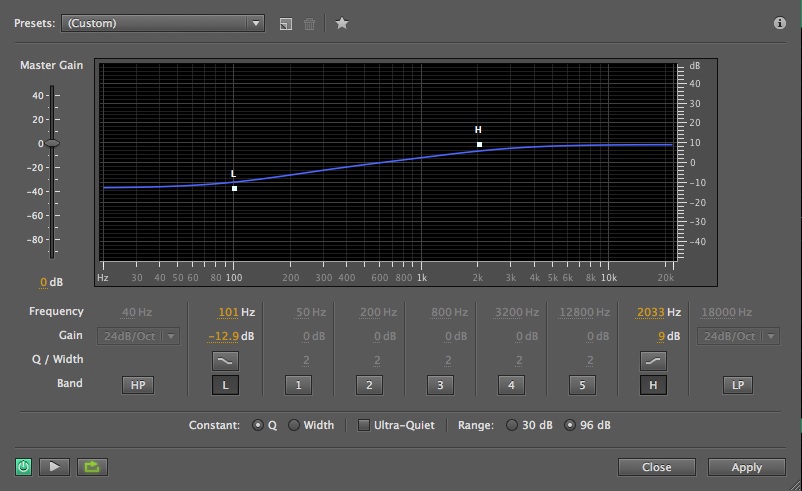Toggle the HP band button

[x=138, y=384]
